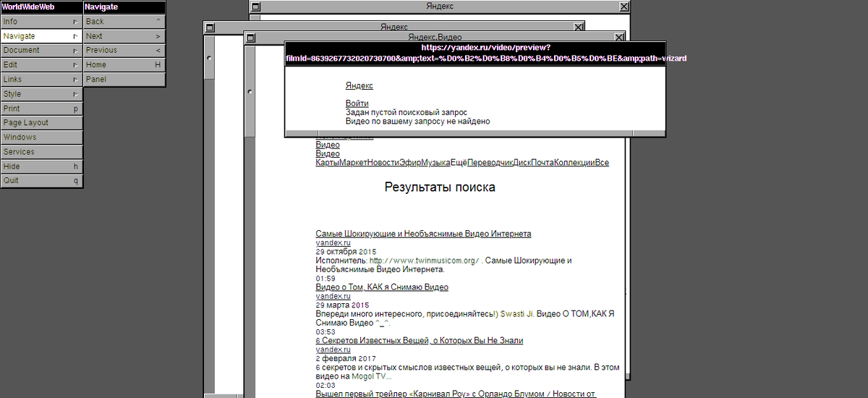Viewport: 868px width, 398px height.
Task: Open 'Видео о Том, КАК я Снимаю Видео' result
Action: (382, 287)
